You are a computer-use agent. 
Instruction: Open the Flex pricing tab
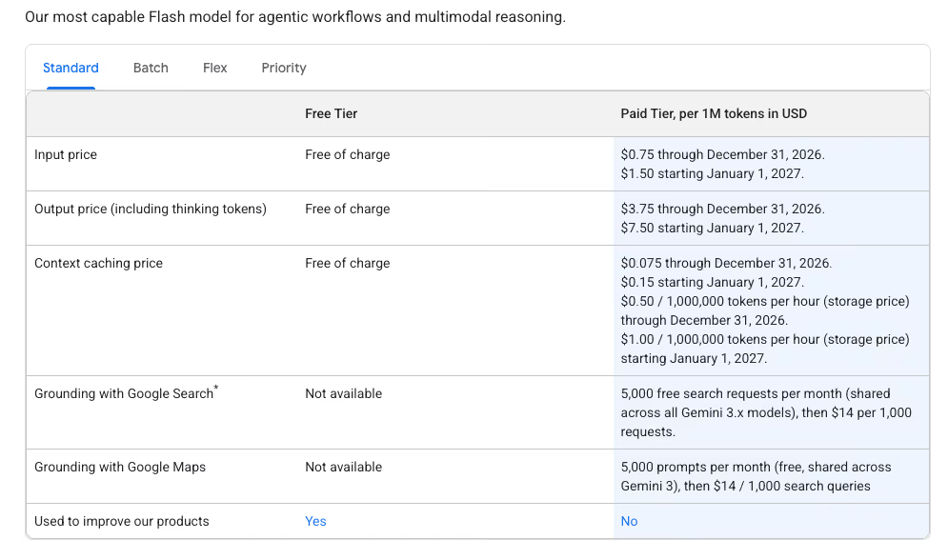pyautogui.click(x=214, y=68)
